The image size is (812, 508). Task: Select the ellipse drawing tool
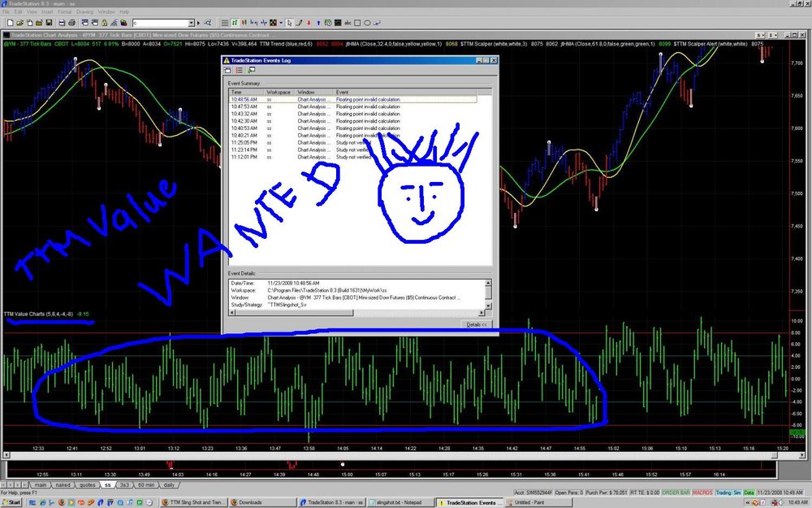point(367,23)
